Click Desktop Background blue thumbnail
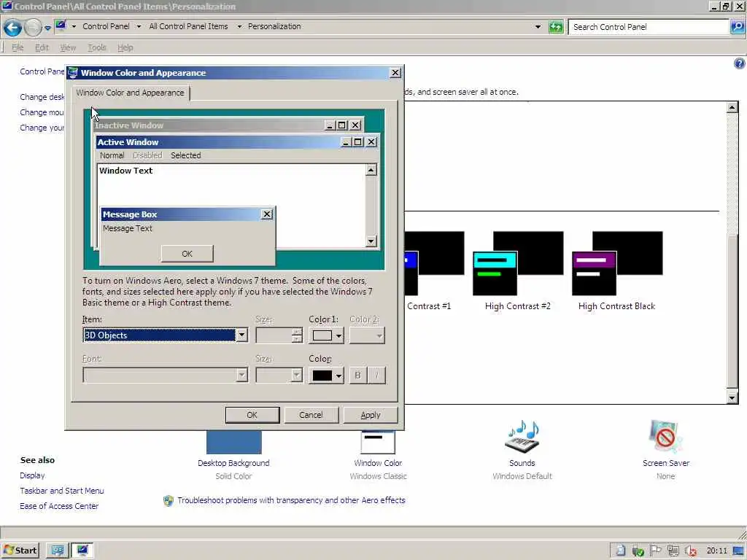This screenshot has width=747, height=560. click(x=233, y=443)
